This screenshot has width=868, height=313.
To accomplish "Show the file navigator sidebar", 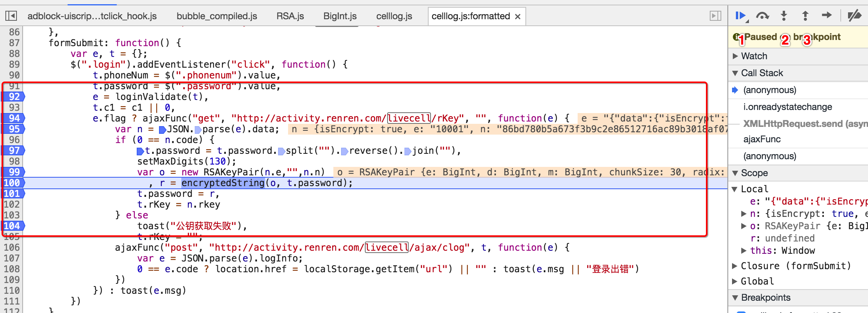I will tap(11, 16).
